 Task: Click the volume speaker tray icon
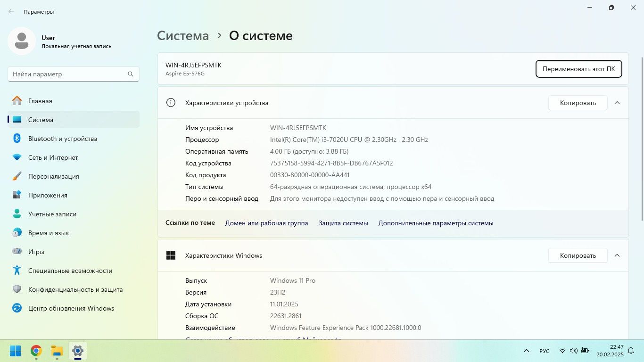[574, 351]
